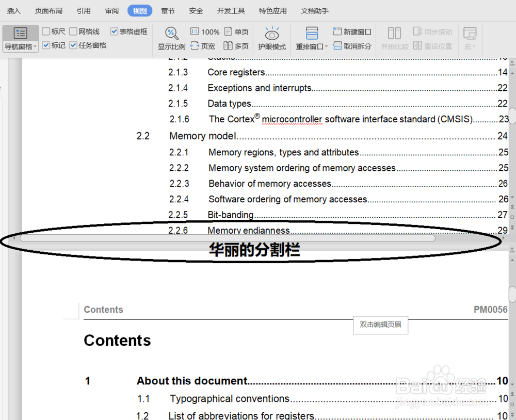Image resolution: width=516 pixels, height=420 pixels.
Task: Turn on 护眼模式 eye protection mode
Action: pos(272,38)
